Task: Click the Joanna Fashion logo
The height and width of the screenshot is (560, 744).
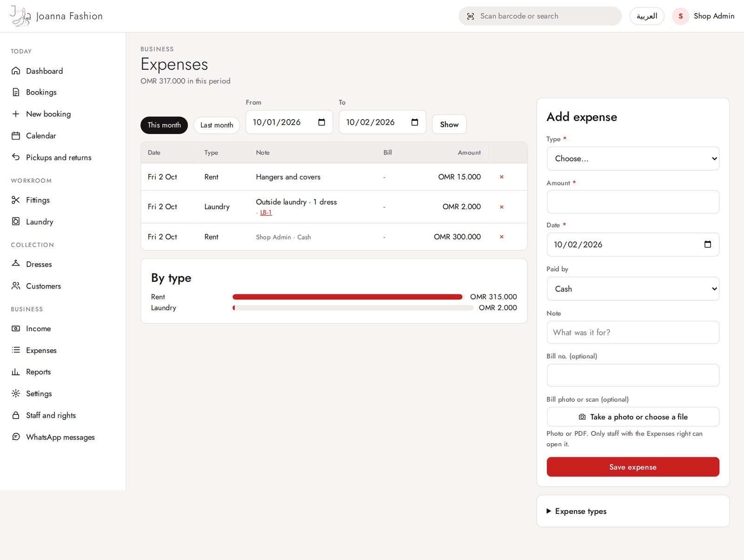Action: tap(56, 16)
